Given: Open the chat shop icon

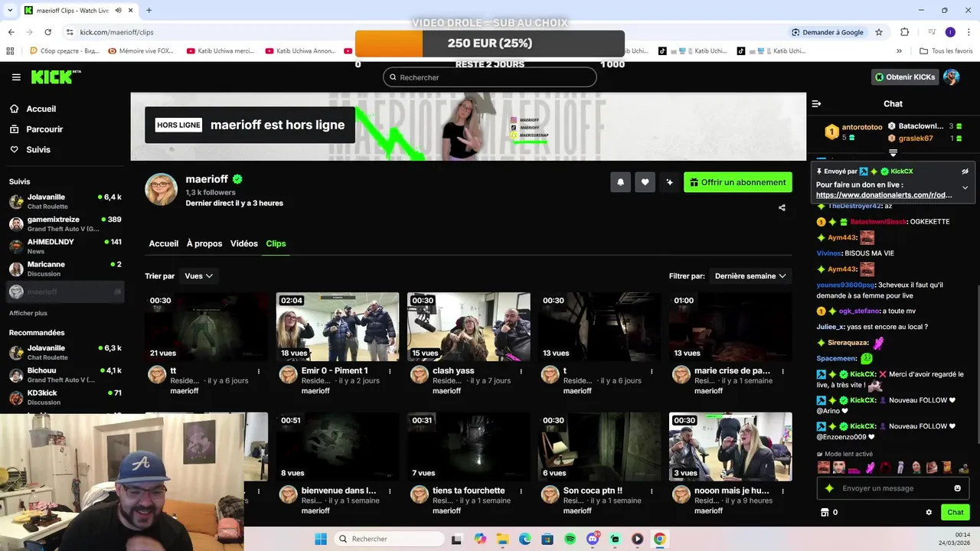Looking at the screenshot, I should coord(825,512).
